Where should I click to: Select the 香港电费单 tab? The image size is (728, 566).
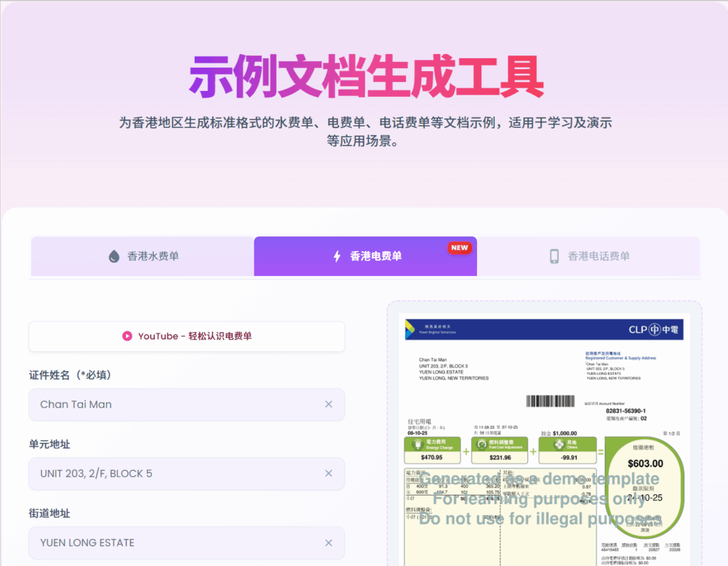click(365, 256)
